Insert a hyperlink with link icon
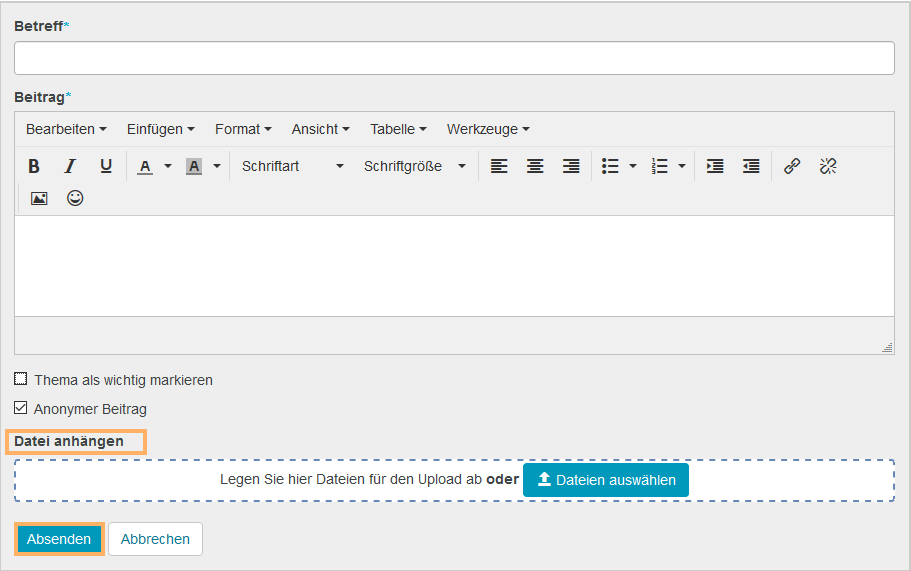 click(x=792, y=166)
